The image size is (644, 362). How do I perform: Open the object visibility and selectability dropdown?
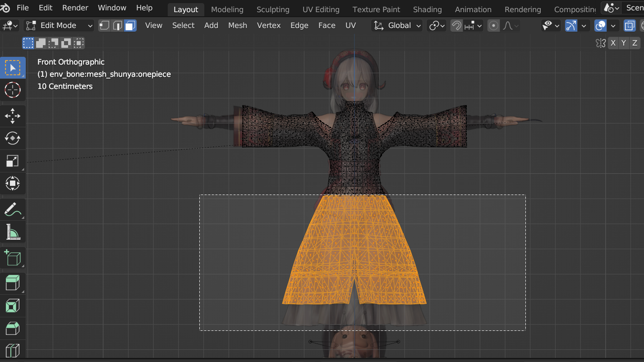[551, 26]
